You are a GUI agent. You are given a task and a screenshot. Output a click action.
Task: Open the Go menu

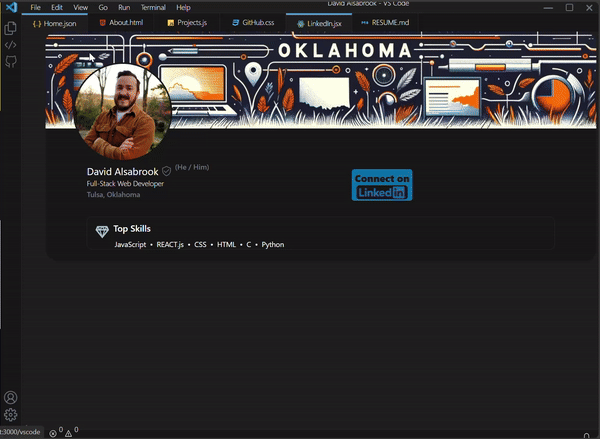[x=103, y=7]
